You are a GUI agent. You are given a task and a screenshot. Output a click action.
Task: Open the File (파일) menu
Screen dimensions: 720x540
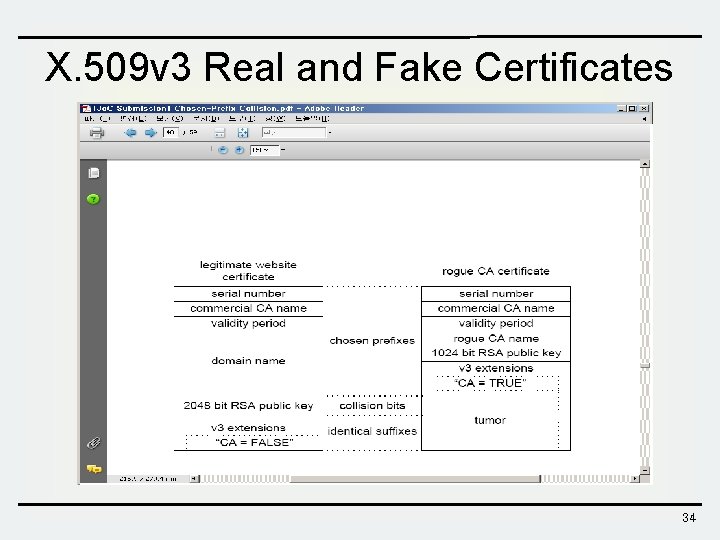tap(97, 118)
